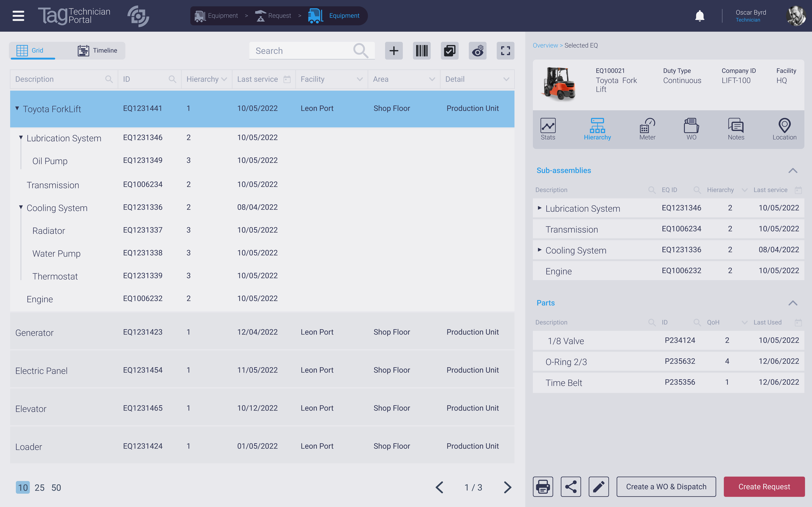Collapse the Parts section
Screen dimensions: 812x507
(794, 303)
